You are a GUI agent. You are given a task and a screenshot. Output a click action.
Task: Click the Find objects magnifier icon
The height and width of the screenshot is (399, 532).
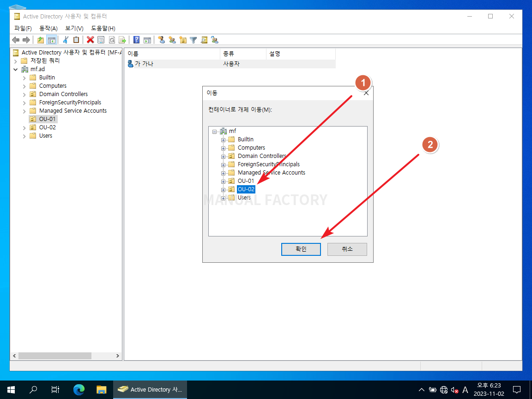pyautogui.click(x=204, y=40)
